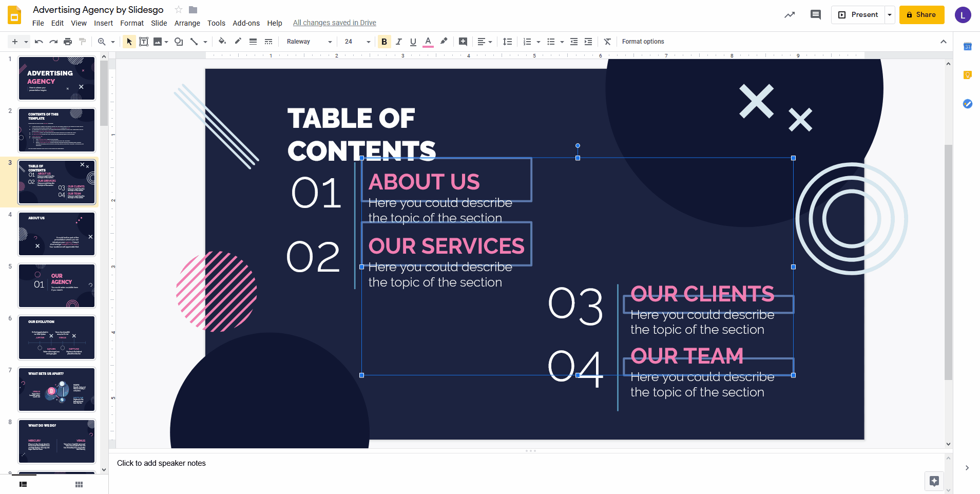This screenshot has width=980, height=494.
Task: Star the Advertising Agency presentation
Action: pos(179,10)
